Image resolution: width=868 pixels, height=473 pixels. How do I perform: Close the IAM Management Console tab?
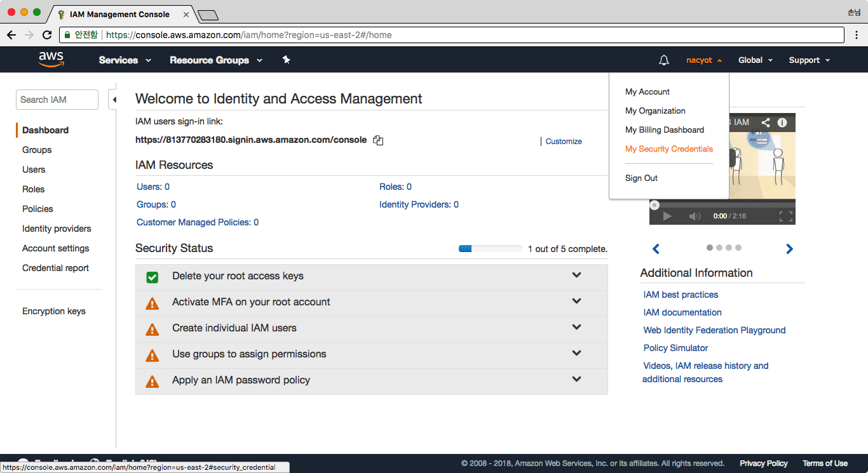(186, 14)
